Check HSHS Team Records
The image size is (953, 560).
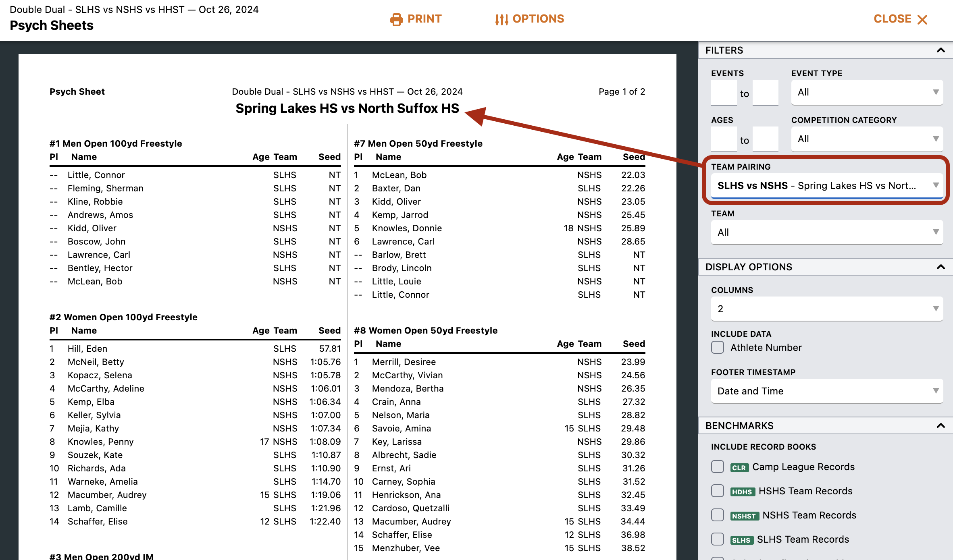coord(718,491)
